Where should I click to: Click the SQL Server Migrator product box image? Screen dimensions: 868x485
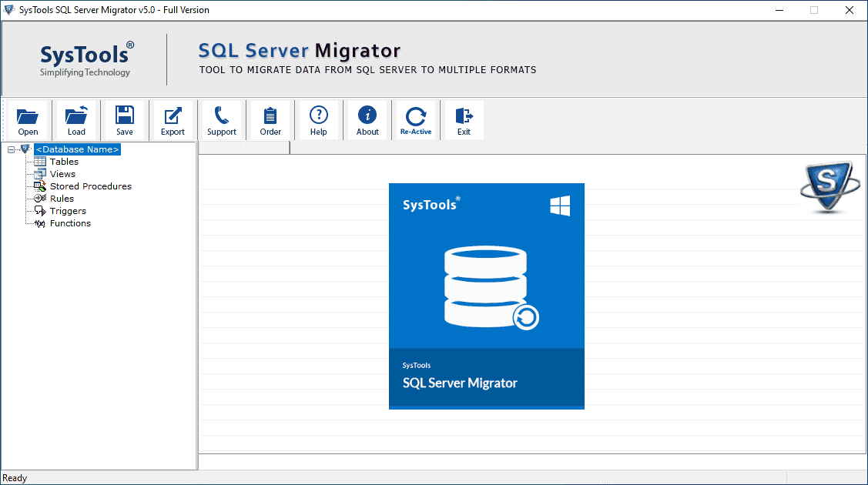[486, 296]
